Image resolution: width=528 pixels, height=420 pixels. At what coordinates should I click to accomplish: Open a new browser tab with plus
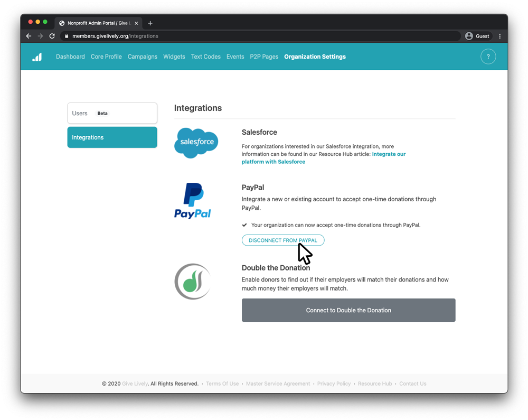[150, 23]
